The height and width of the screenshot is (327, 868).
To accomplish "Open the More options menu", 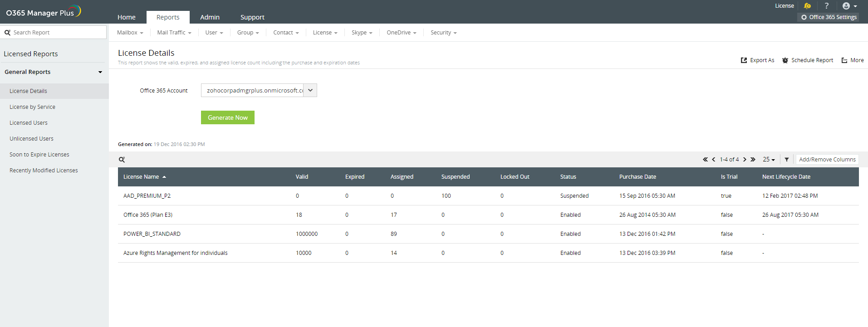I will coord(853,60).
